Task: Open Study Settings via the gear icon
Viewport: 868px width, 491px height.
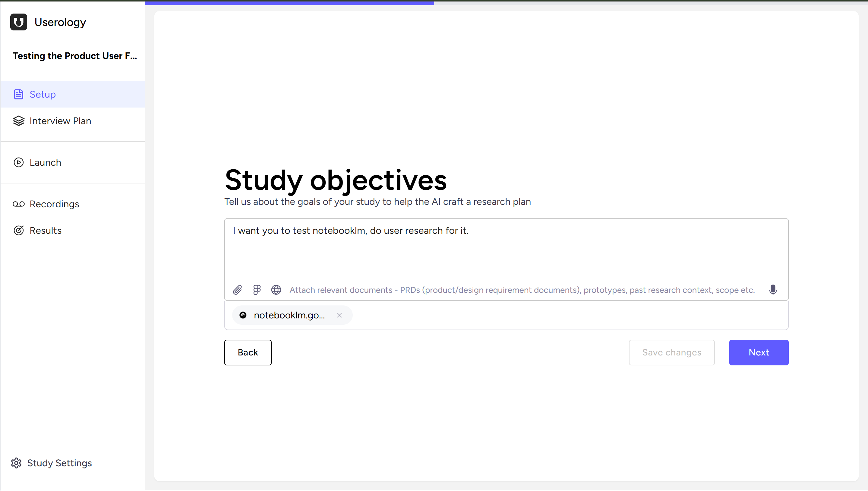Action: point(16,463)
